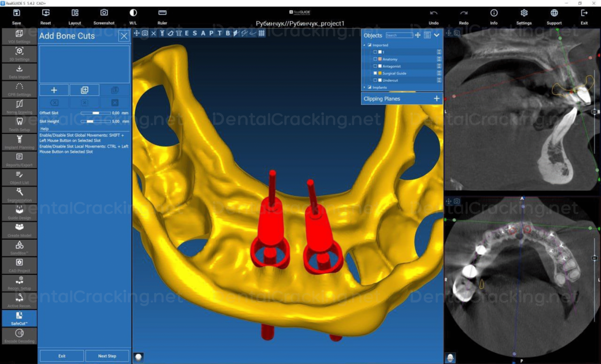Click the grid icon in 3D view toolbar

click(x=262, y=33)
